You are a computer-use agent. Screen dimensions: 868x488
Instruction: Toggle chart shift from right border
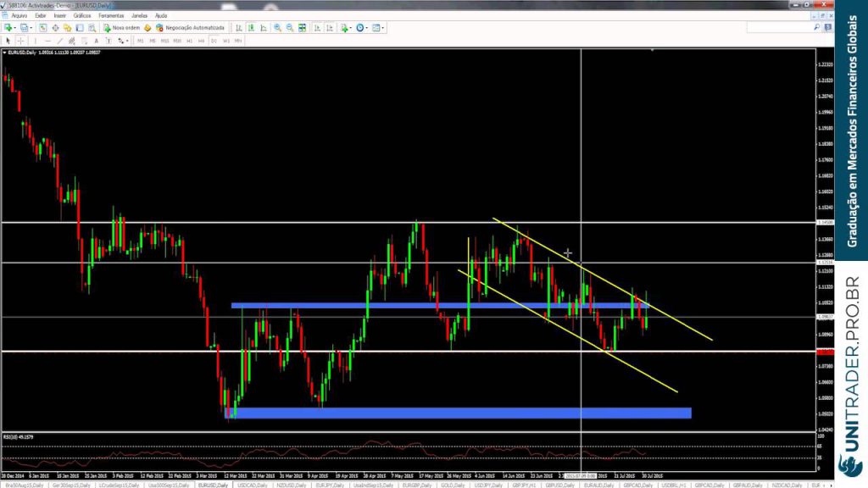click(330, 28)
